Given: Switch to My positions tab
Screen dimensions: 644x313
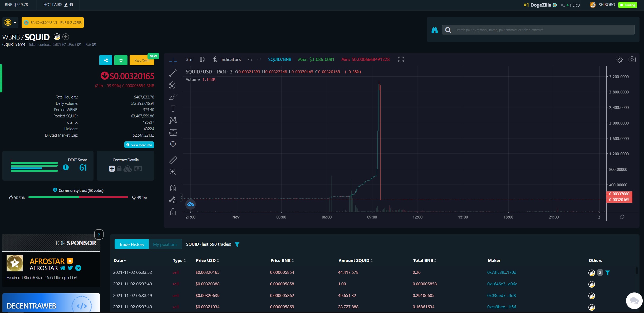Looking at the screenshot, I should (165, 244).
